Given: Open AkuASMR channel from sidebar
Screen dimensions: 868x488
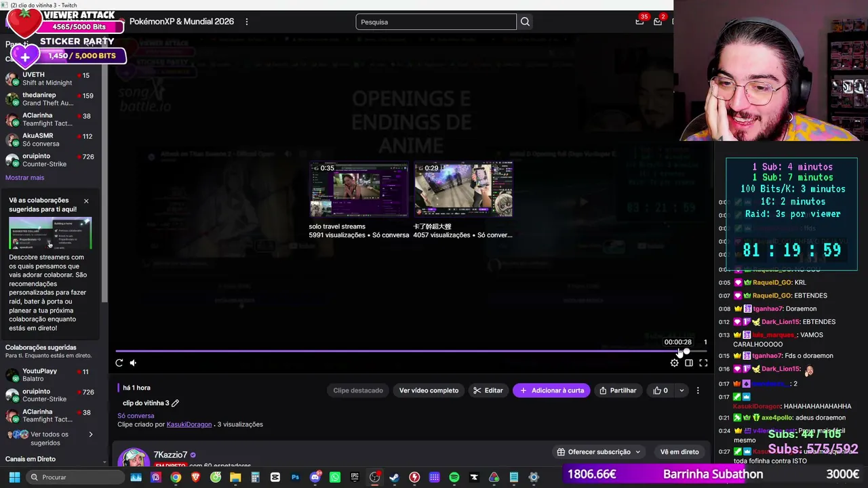Looking at the screenshot, I should point(50,140).
